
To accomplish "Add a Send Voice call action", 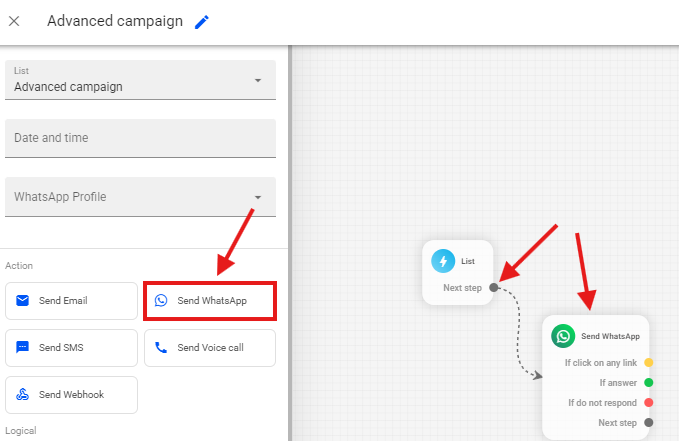I will pyautogui.click(x=210, y=348).
